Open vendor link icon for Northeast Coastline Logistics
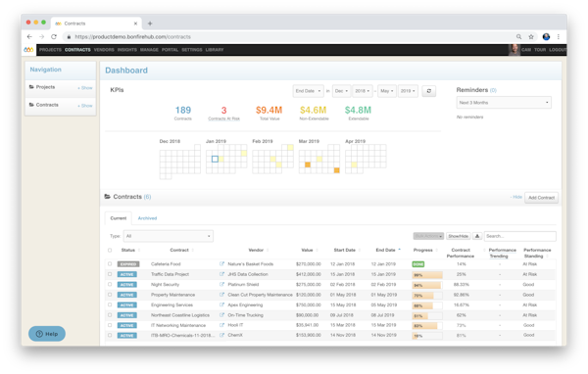 222,315
